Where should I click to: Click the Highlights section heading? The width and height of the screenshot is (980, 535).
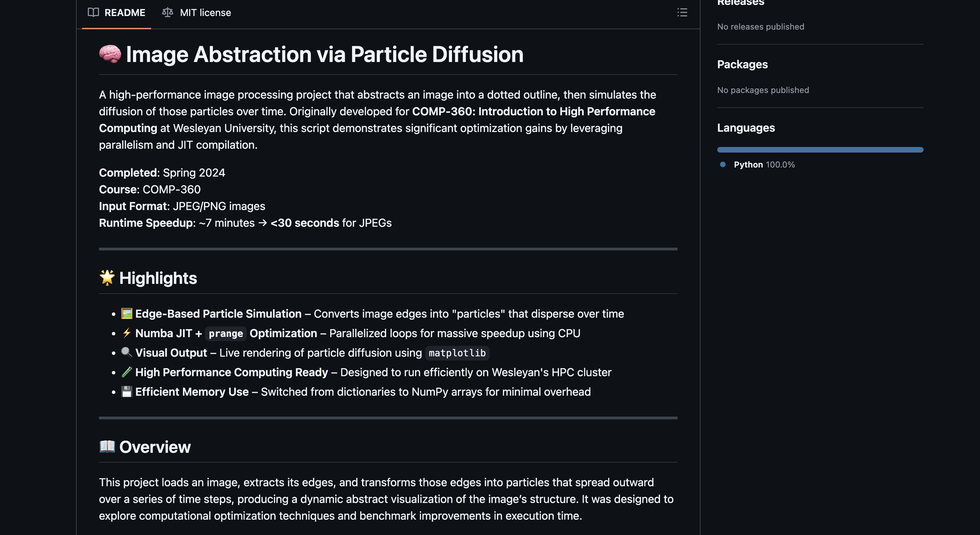158,278
